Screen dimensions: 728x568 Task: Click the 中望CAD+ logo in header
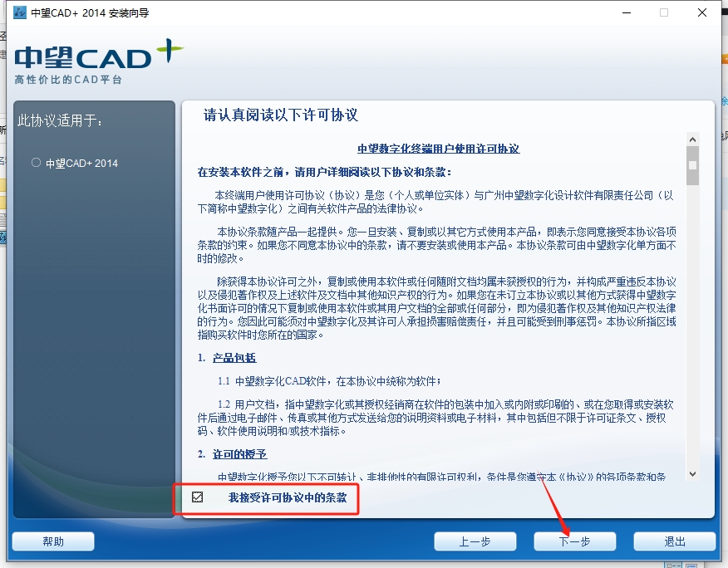[98, 60]
